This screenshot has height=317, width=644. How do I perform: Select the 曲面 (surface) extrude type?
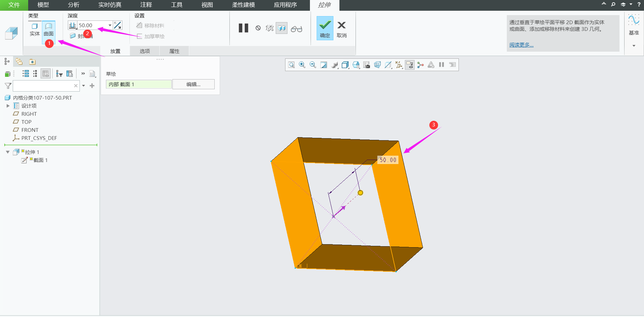tap(49, 29)
